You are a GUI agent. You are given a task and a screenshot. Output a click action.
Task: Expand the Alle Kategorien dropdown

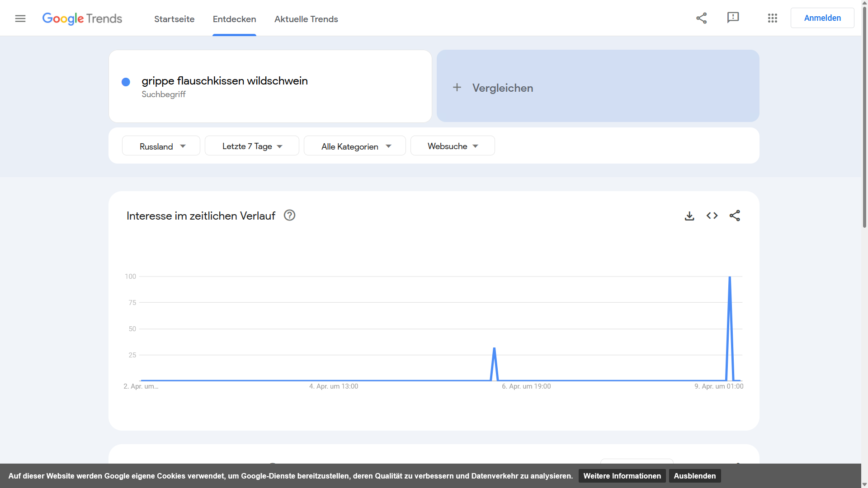click(355, 146)
